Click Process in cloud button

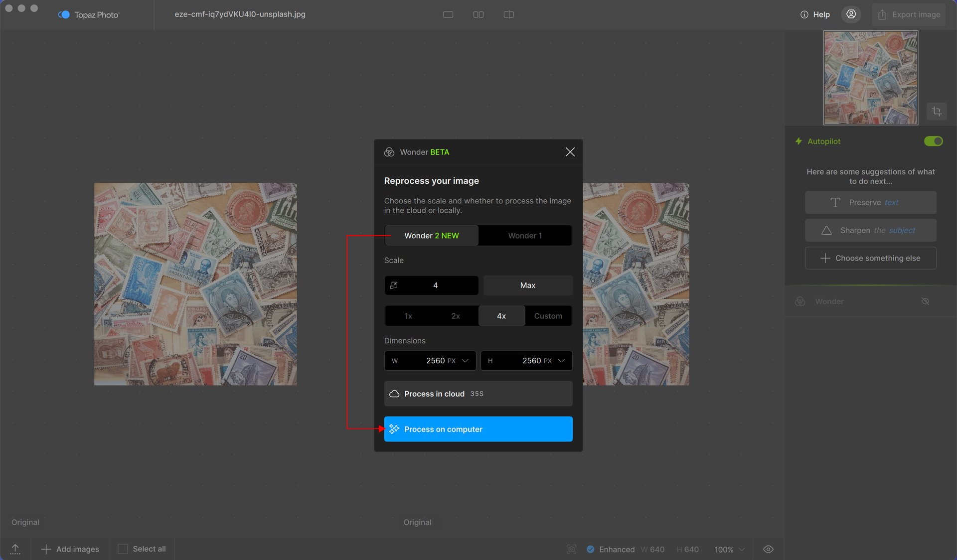click(478, 394)
